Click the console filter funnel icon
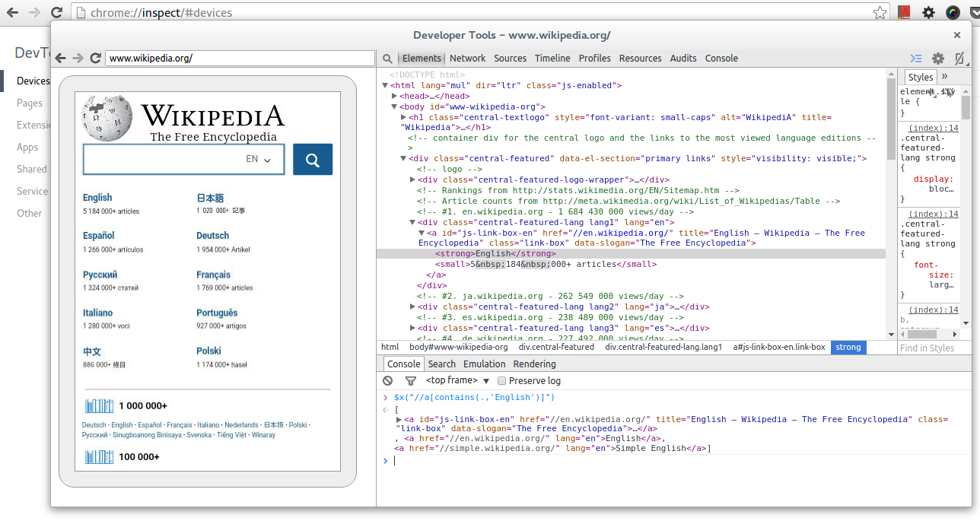This screenshot has height=521, width=980. coord(410,380)
